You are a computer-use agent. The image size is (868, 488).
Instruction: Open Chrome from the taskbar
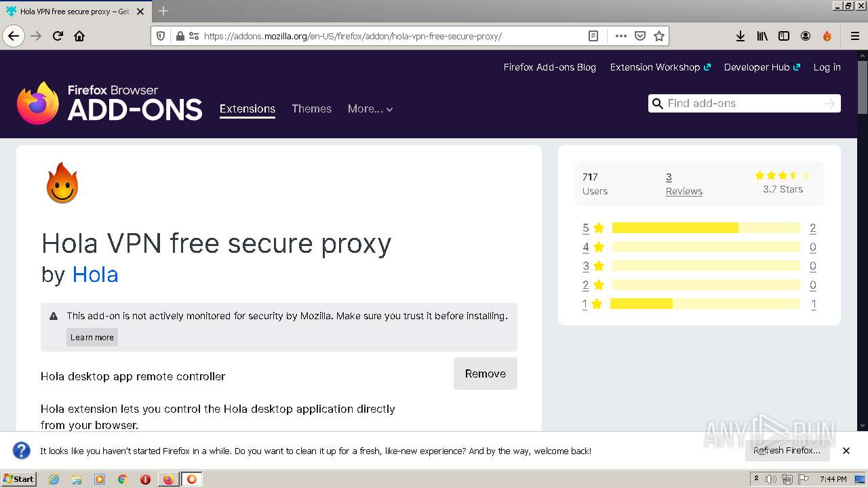click(x=123, y=479)
